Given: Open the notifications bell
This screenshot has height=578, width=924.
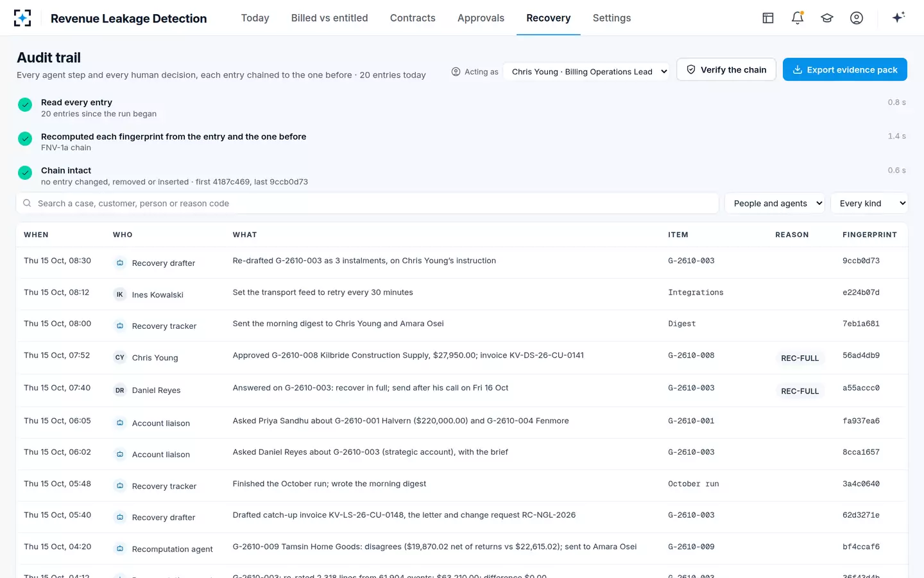Looking at the screenshot, I should click(798, 18).
